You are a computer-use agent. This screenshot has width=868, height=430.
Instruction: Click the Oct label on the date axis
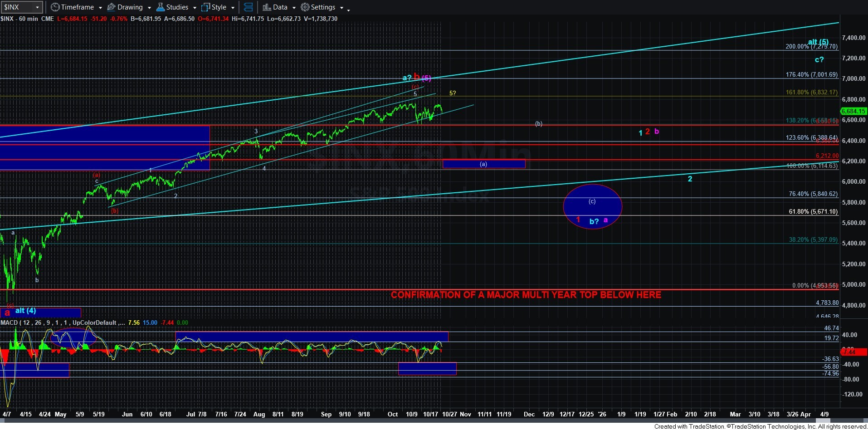click(x=392, y=414)
